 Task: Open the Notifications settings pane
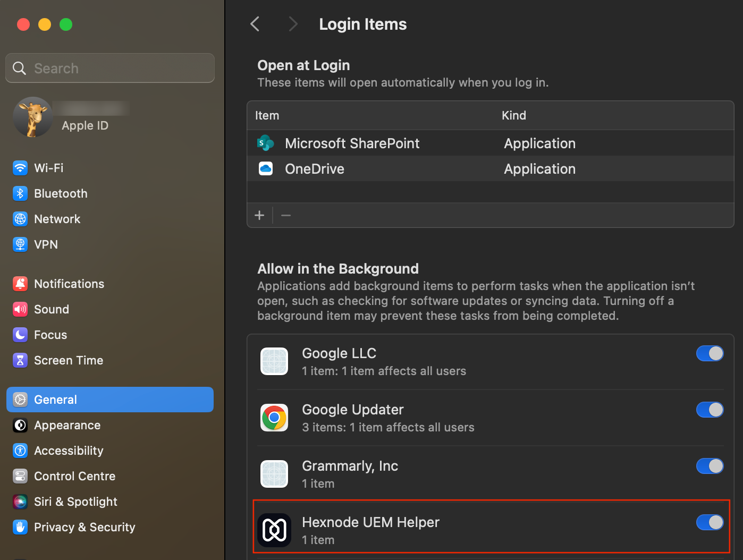point(110,284)
